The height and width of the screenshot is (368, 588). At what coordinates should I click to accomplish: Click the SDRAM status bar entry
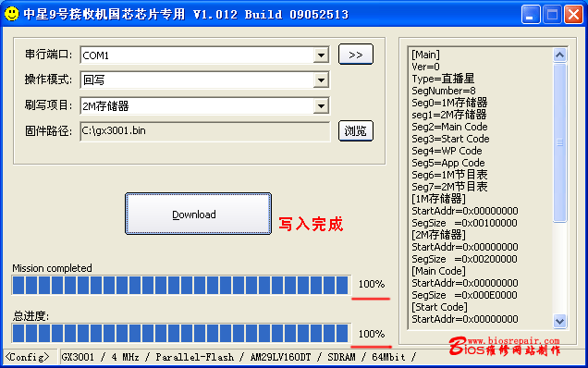(x=341, y=357)
